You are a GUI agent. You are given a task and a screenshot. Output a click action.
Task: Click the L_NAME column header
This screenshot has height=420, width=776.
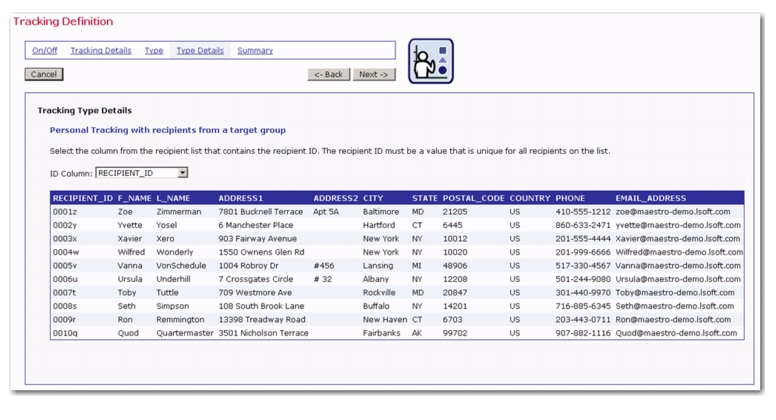[x=173, y=198]
